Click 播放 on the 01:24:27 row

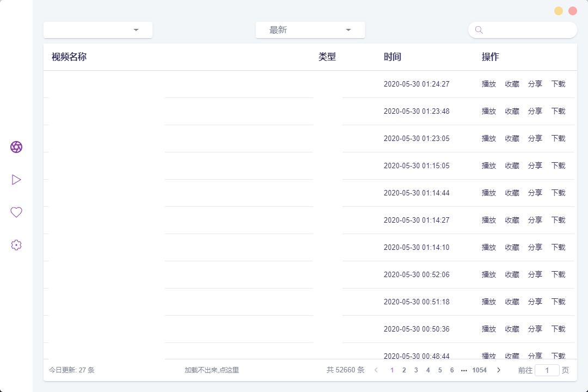(x=489, y=84)
